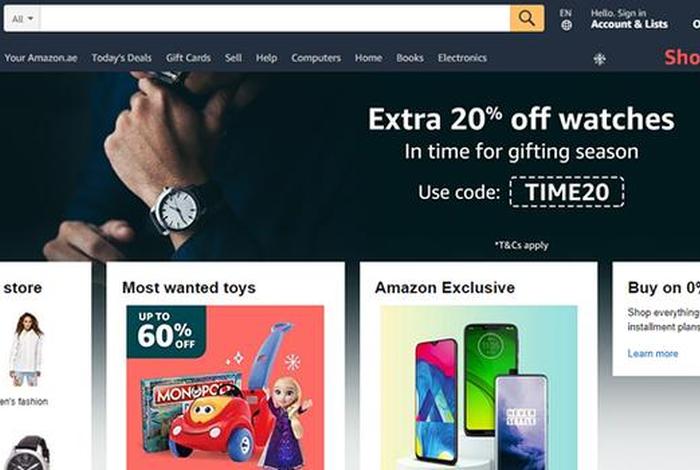Open Your Amazon.ae link
The width and height of the screenshot is (700, 470).
[41, 58]
